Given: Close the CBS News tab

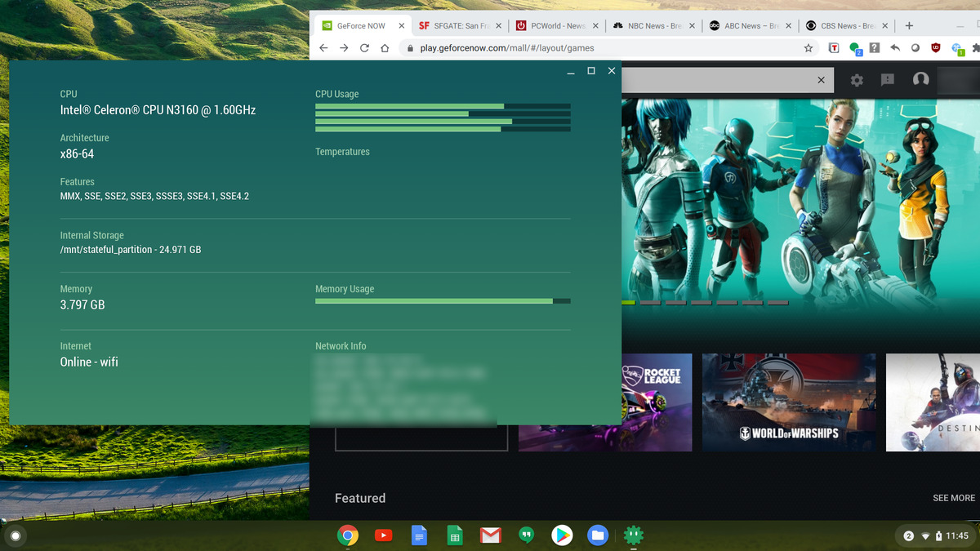Looking at the screenshot, I should point(885,25).
